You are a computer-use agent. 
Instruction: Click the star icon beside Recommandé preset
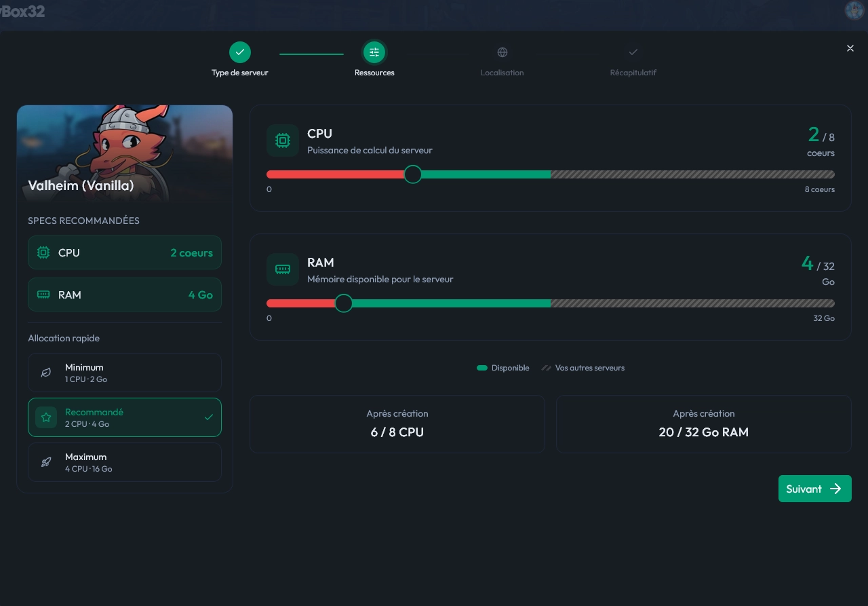pos(46,417)
